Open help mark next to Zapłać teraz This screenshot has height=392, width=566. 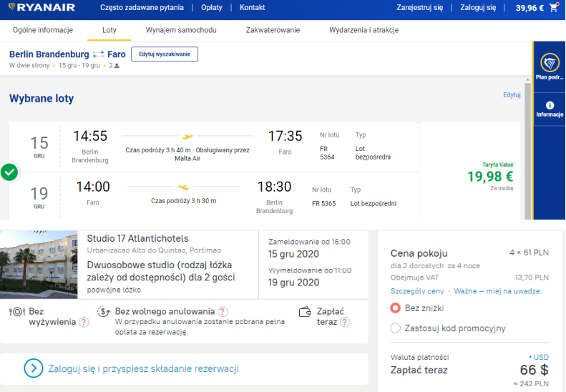(345, 322)
